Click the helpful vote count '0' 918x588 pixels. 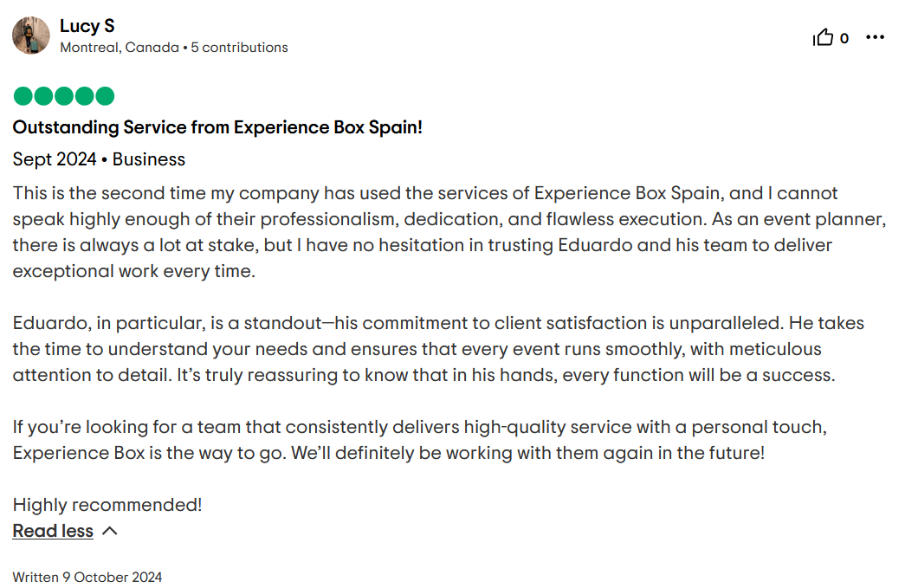pos(844,38)
